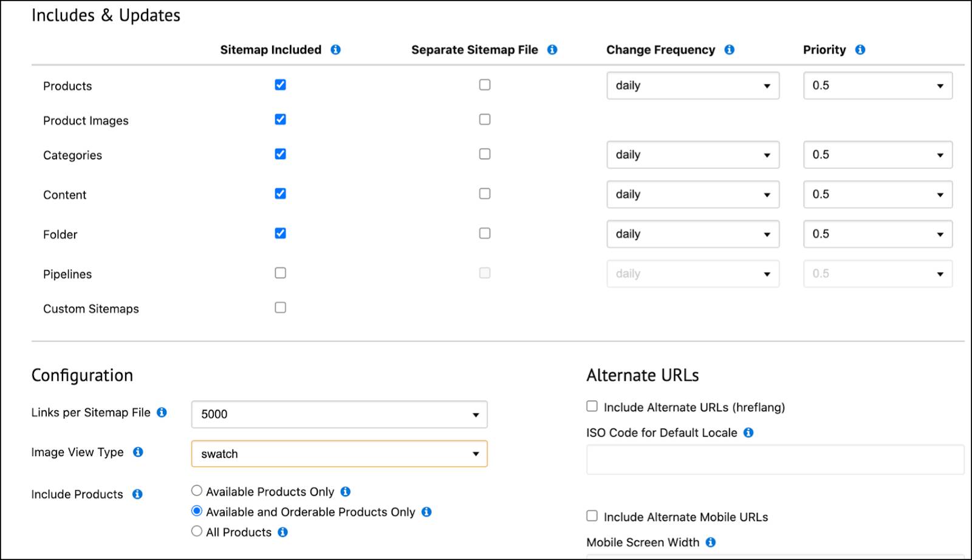Check Separate Sitemap File for Categories
Screen dimensions: 972x560
click(x=485, y=154)
